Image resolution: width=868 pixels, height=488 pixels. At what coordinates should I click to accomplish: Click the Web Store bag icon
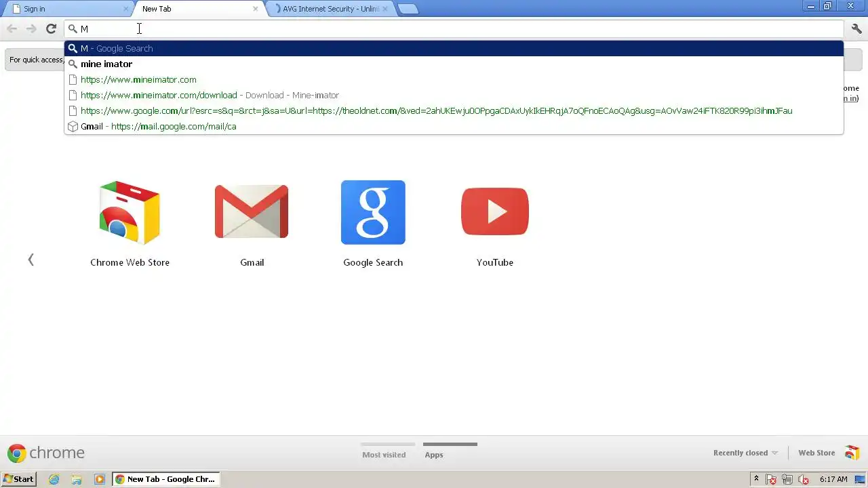(x=852, y=453)
